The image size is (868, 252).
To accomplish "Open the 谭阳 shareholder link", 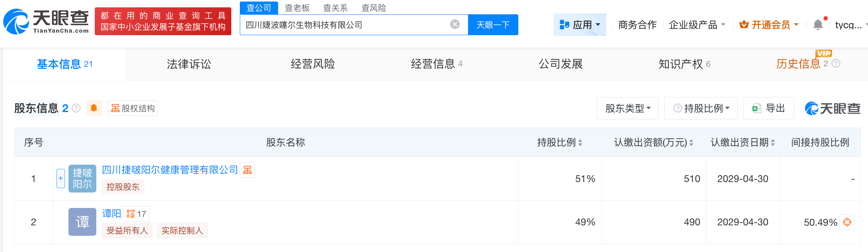I will 111,213.
